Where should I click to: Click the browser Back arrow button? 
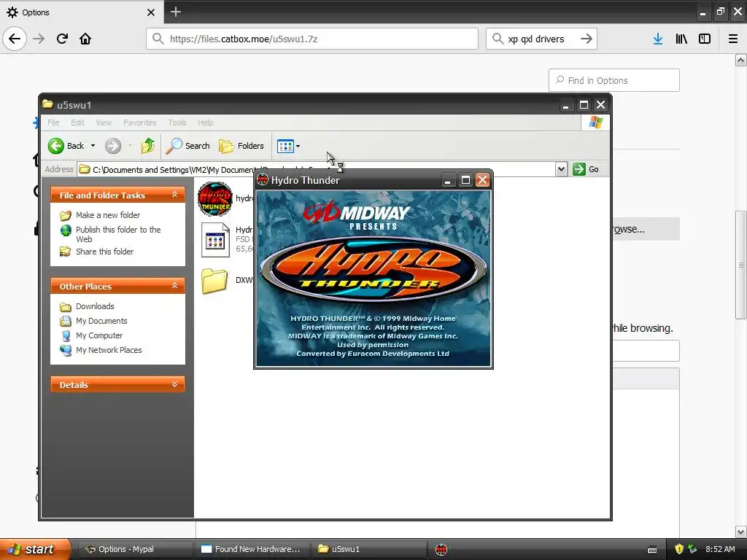(15, 39)
